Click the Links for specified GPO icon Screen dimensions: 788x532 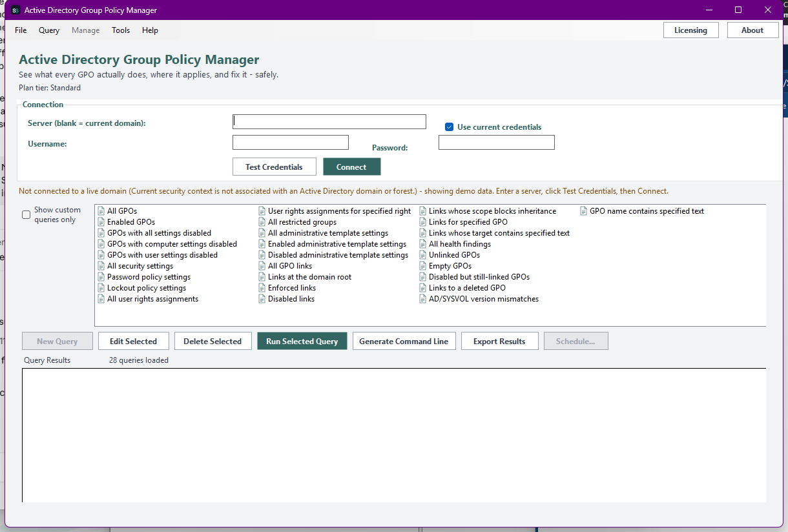click(422, 222)
